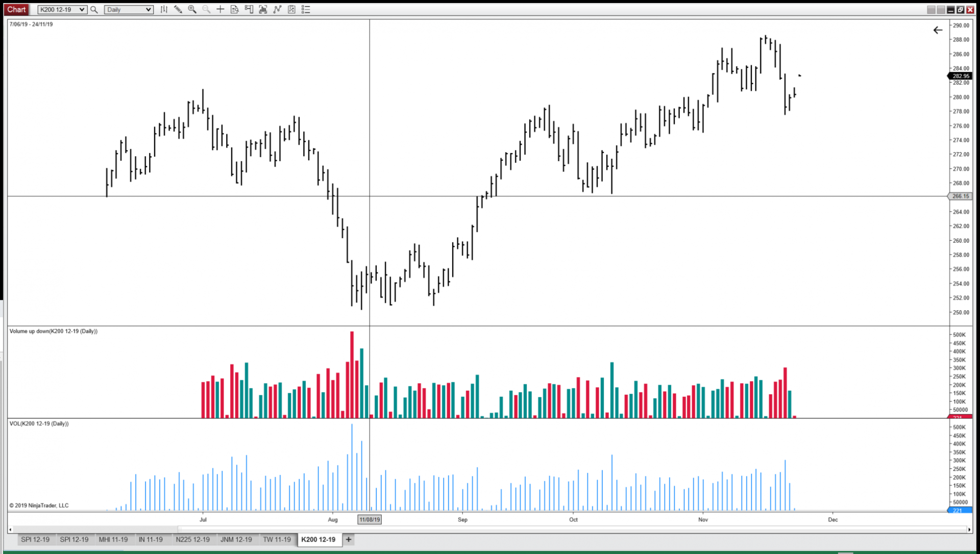Image resolution: width=980 pixels, height=554 pixels.
Task: Add a new tab with plus button
Action: pos(349,539)
